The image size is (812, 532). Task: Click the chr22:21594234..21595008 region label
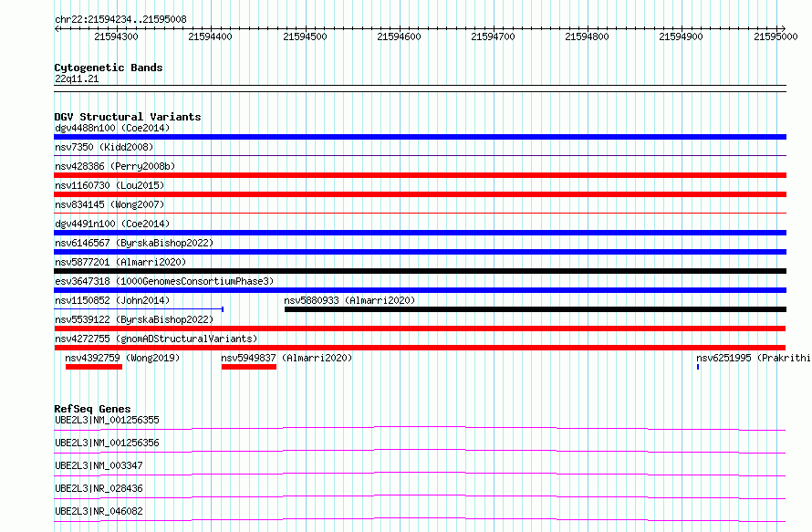[120, 19]
